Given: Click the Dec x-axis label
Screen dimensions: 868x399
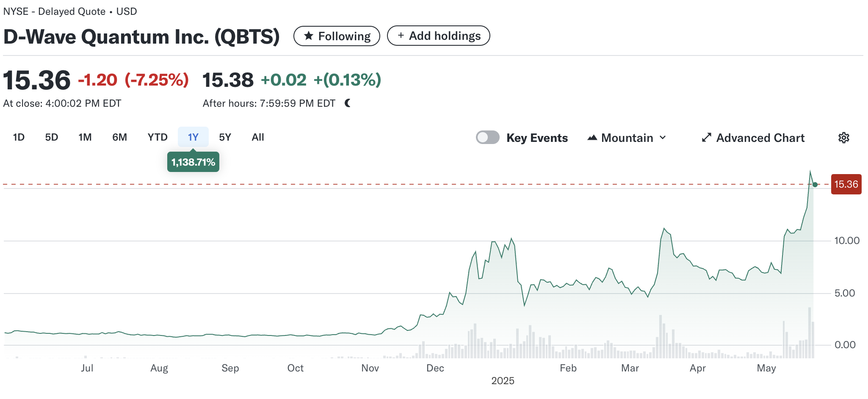Looking at the screenshot, I should [435, 368].
